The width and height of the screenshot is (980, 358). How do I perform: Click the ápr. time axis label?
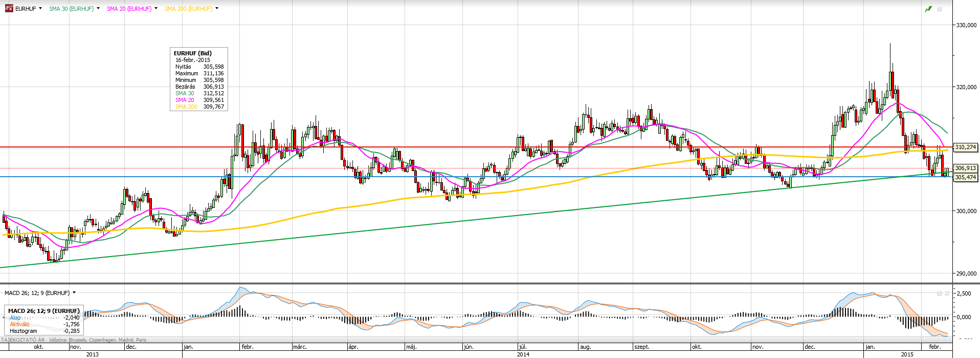coord(353,347)
